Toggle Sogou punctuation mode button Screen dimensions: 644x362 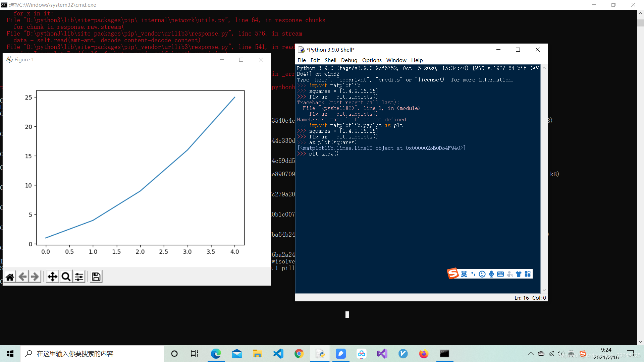[473, 274]
